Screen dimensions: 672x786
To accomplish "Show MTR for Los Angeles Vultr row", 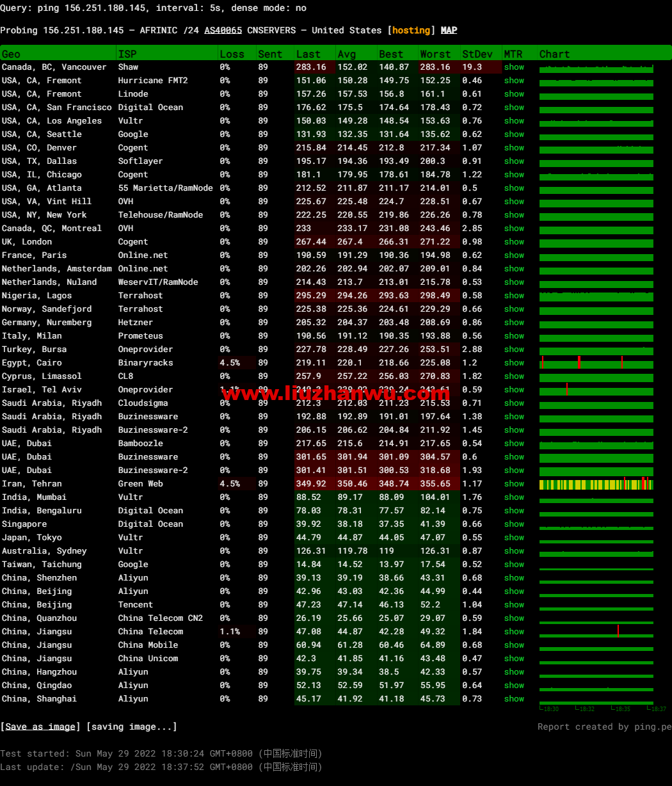I will (x=514, y=121).
